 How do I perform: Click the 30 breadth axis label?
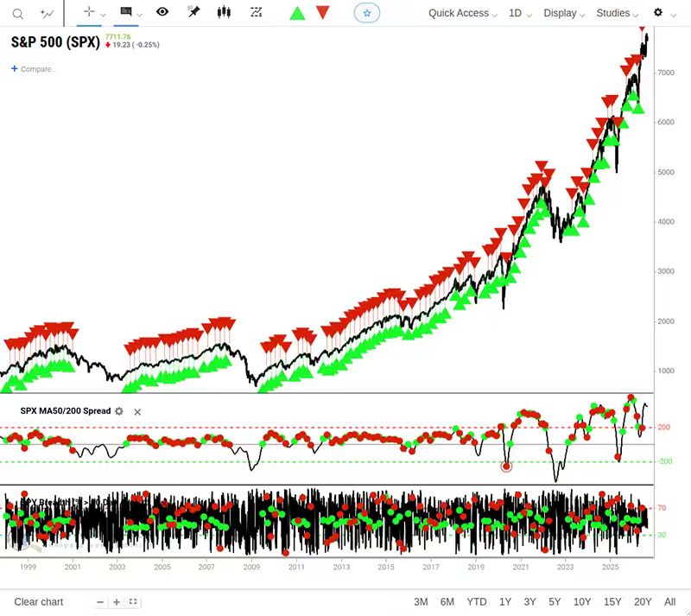(662, 535)
